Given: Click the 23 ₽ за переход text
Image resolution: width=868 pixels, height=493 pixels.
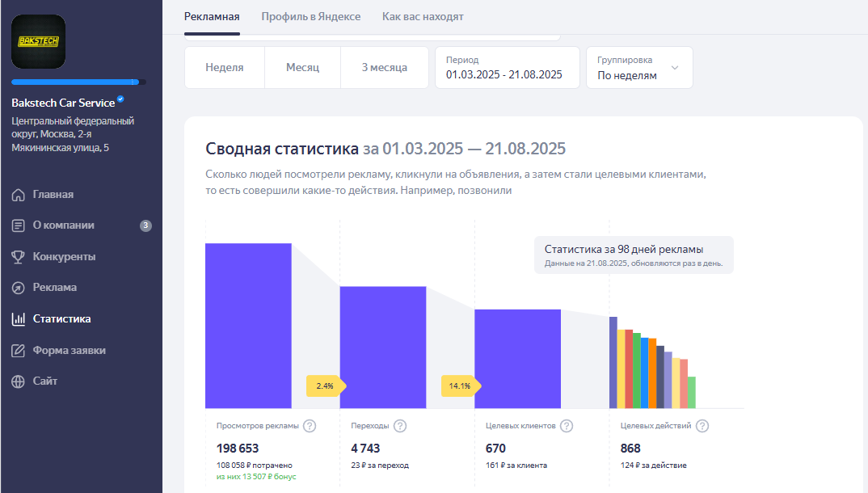Looking at the screenshot, I should pos(380,466).
